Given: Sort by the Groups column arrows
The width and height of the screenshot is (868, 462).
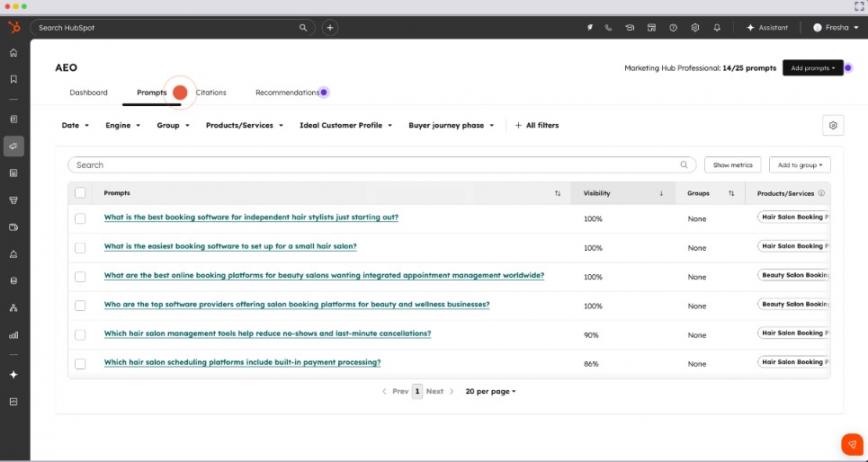Looking at the screenshot, I should pyautogui.click(x=731, y=193).
